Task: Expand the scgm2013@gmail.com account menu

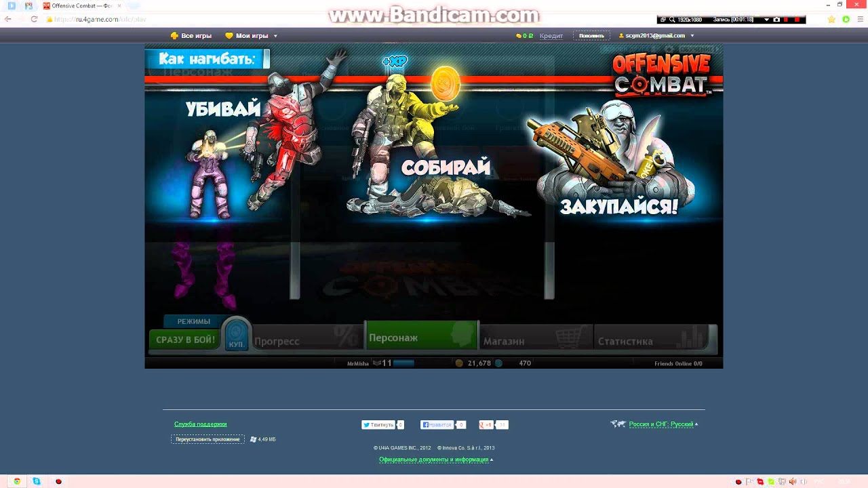Action: (x=656, y=35)
